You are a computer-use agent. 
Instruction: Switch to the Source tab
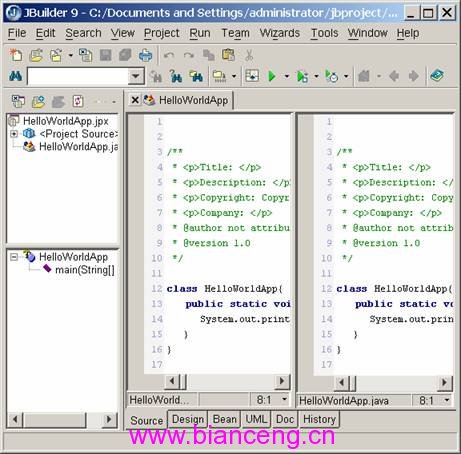click(x=147, y=421)
